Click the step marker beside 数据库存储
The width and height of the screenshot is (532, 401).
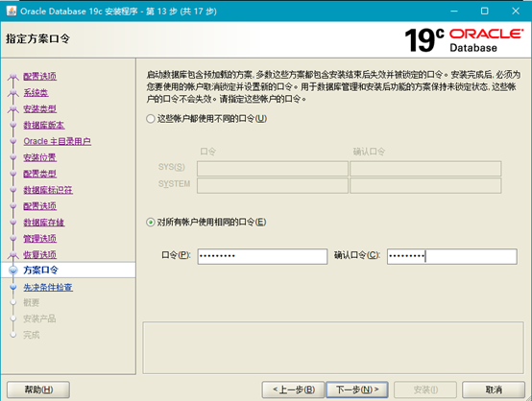click(13, 223)
